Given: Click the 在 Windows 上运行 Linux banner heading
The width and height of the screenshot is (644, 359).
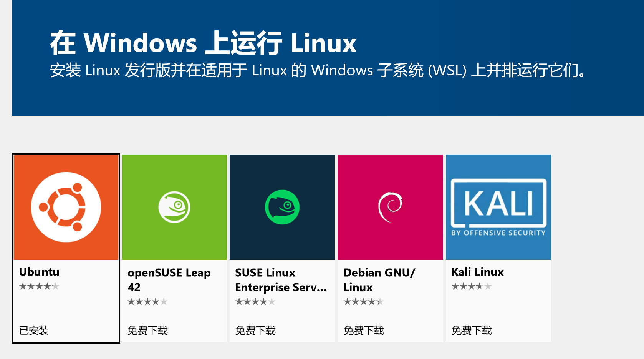Looking at the screenshot, I should point(203,43).
